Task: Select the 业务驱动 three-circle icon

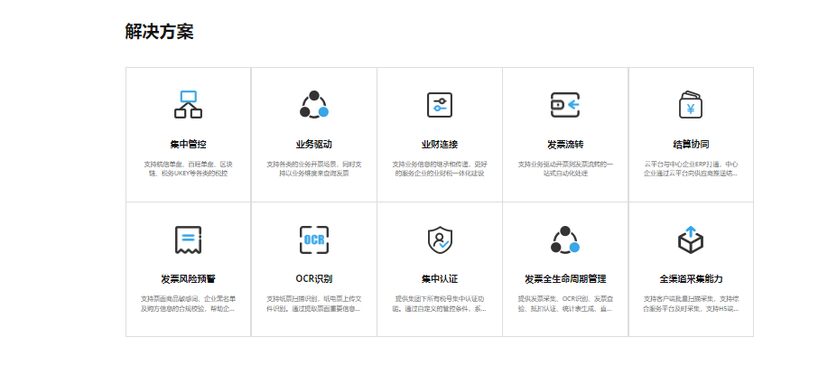Action: 314,105
